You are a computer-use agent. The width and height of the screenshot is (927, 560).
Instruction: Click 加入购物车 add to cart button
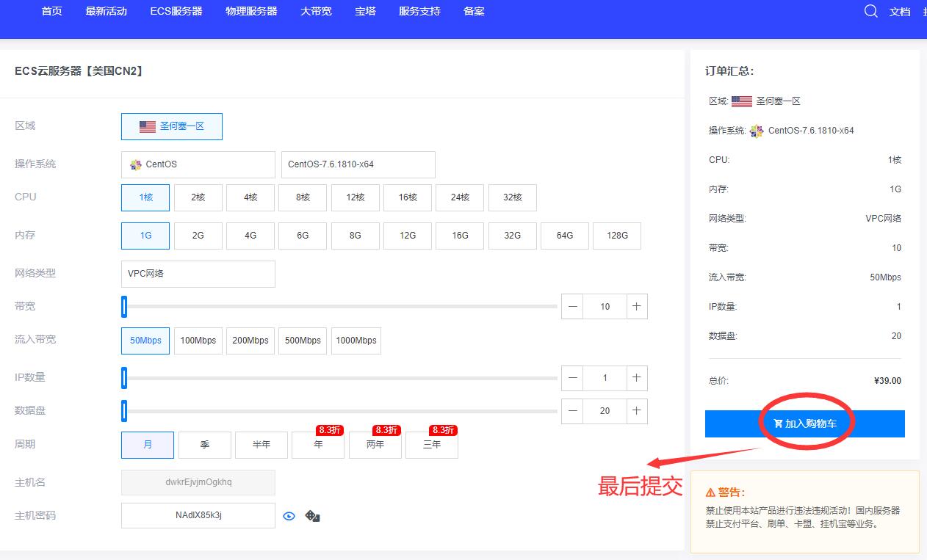point(805,423)
